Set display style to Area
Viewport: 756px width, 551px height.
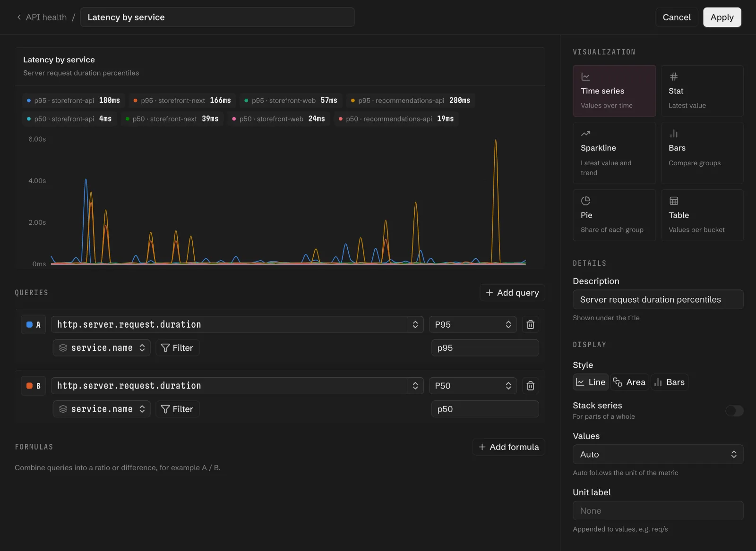pyautogui.click(x=629, y=382)
